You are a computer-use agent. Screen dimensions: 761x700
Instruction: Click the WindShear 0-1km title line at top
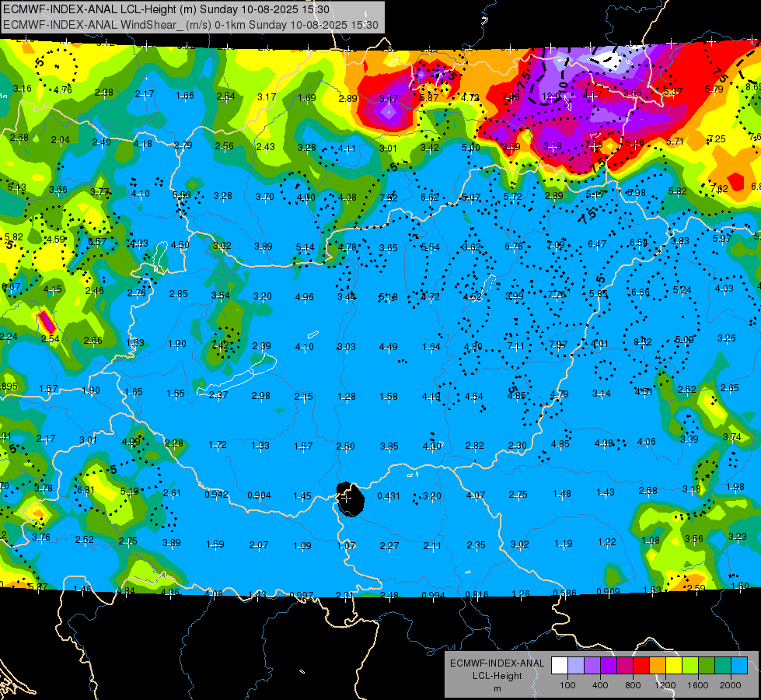tap(190, 25)
